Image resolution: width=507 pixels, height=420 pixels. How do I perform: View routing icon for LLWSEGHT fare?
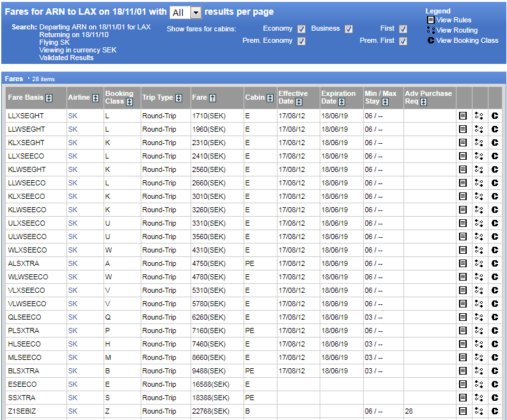pos(478,129)
